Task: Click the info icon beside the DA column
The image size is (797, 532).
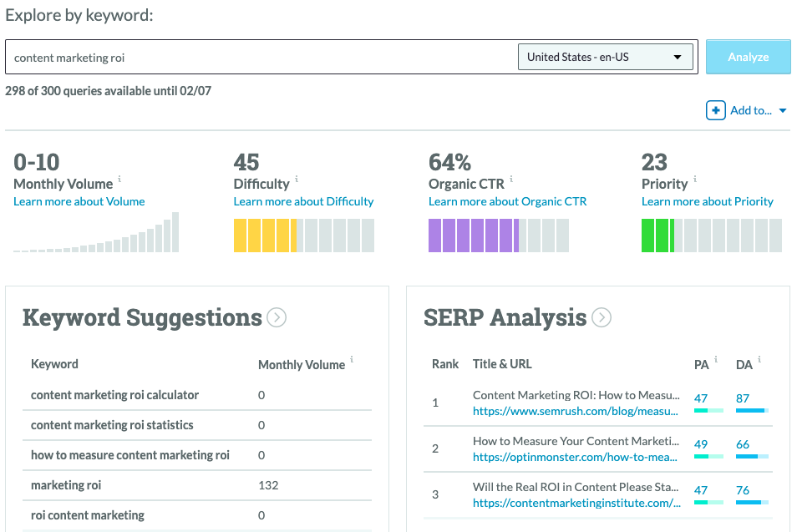Action: pos(759,360)
